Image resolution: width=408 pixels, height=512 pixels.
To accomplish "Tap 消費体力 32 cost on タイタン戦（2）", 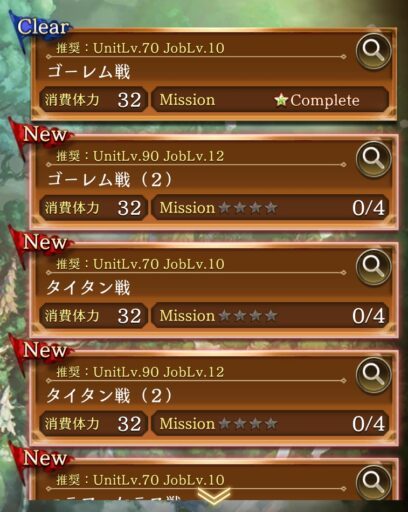I will click(x=93, y=424).
